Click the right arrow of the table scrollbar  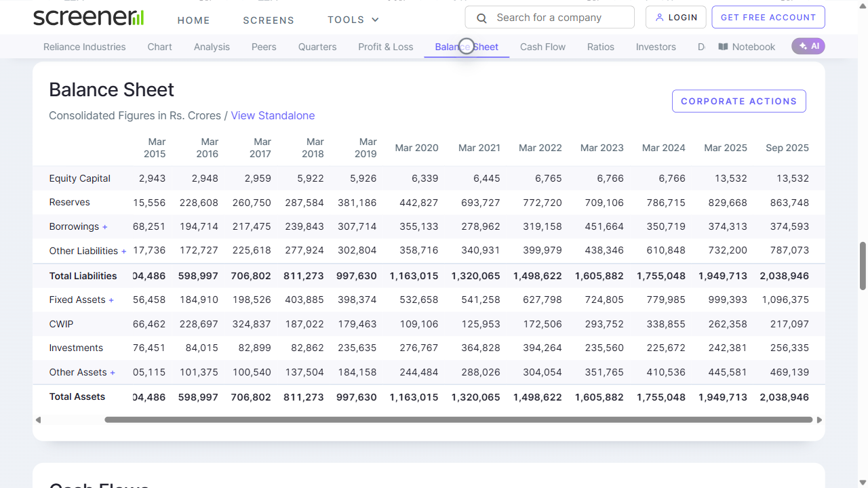coord(818,420)
